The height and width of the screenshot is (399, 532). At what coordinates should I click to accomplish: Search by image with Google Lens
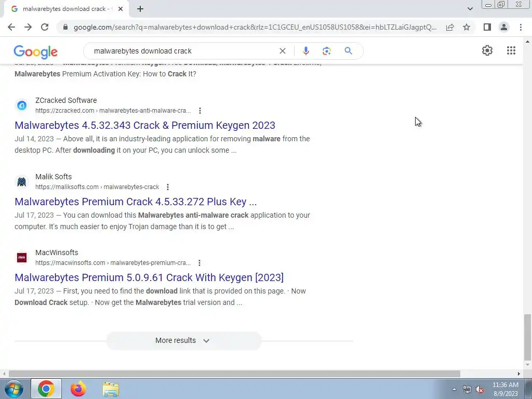[326, 51]
